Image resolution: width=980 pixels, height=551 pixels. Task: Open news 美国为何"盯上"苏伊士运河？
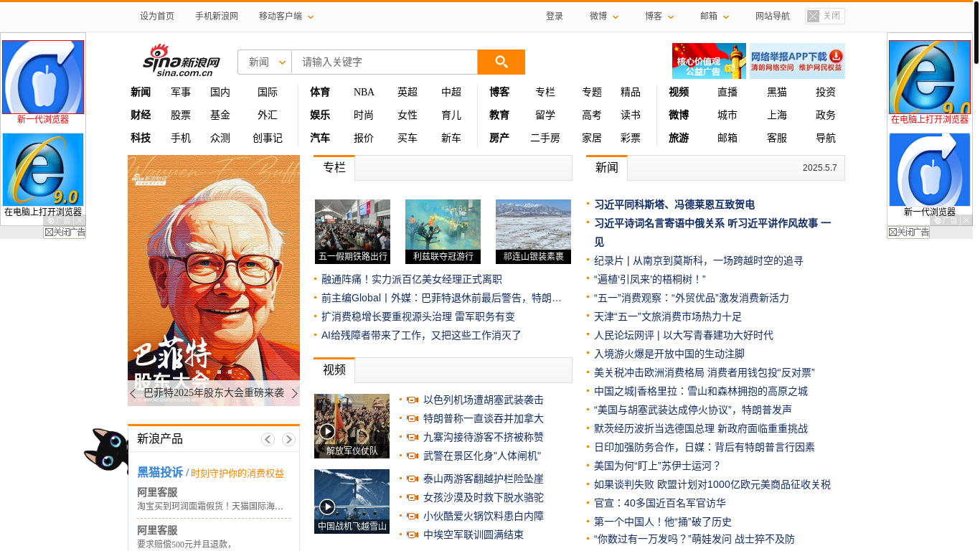point(657,466)
